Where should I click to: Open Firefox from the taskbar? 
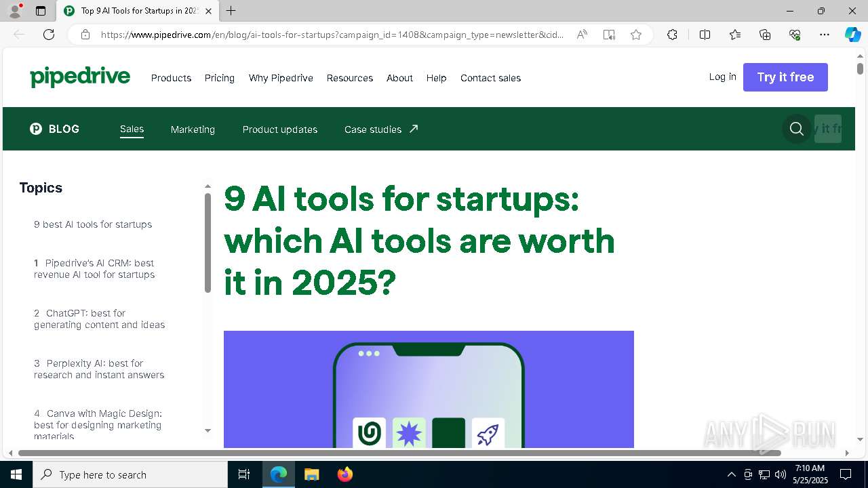click(x=345, y=474)
